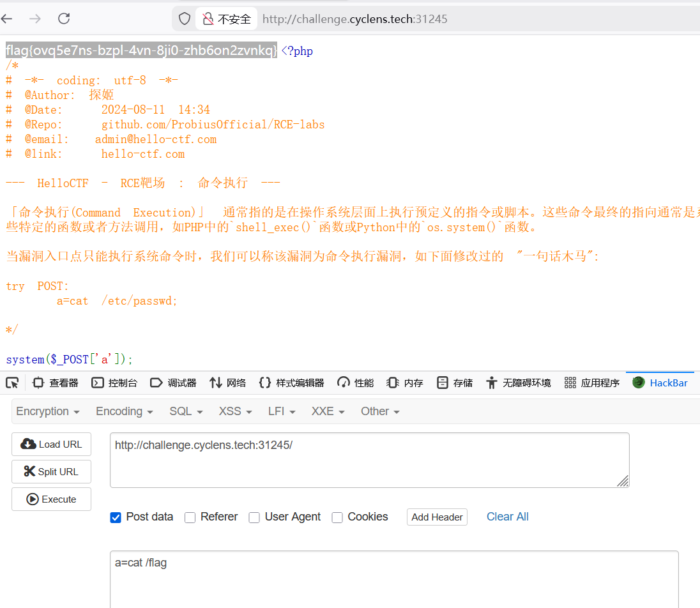Enable the Cookies checkbox
The width and height of the screenshot is (700, 608).
pyautogui.click(x=337, y=517)
